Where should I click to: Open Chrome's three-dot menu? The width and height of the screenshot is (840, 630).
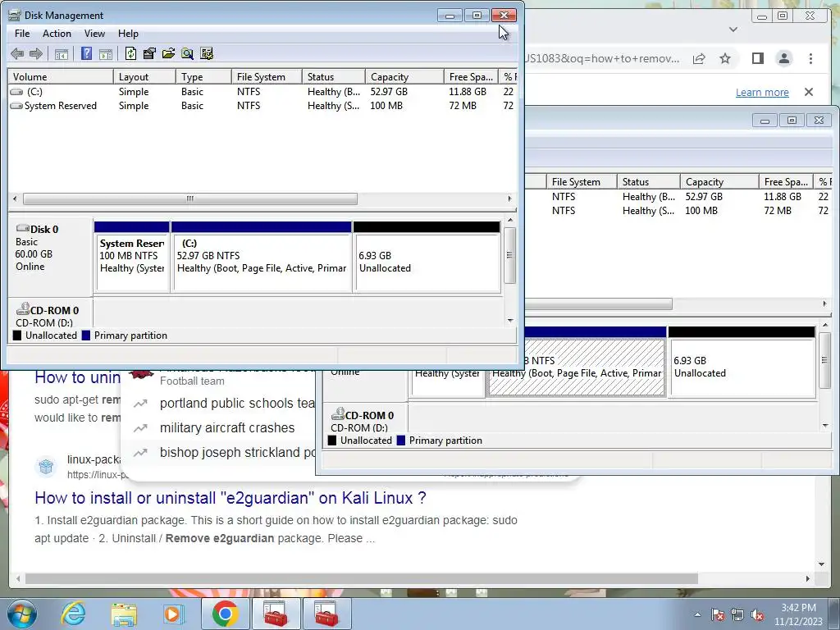810,58
